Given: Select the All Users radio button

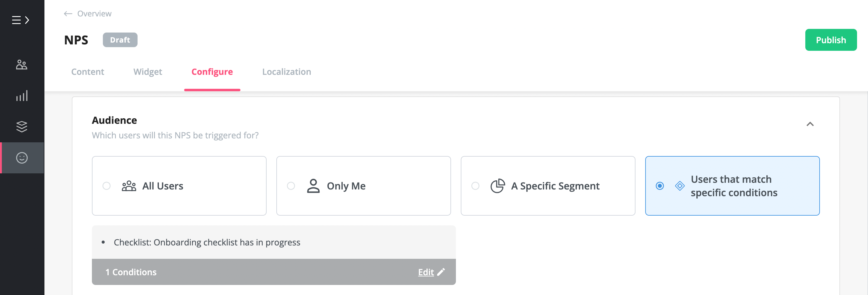Looking at the screenshot, I should (x=107, y=186).
